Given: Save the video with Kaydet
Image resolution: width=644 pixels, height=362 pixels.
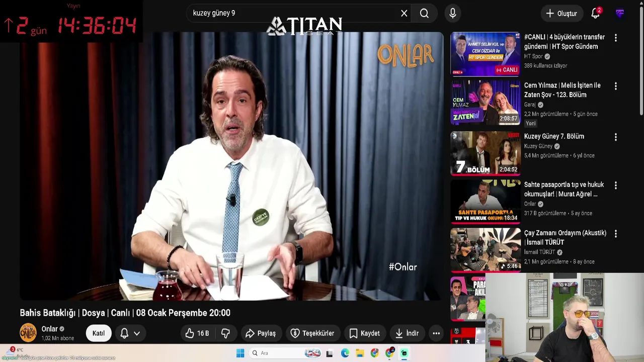Looking at the screenshot, I should coord(365,333).
